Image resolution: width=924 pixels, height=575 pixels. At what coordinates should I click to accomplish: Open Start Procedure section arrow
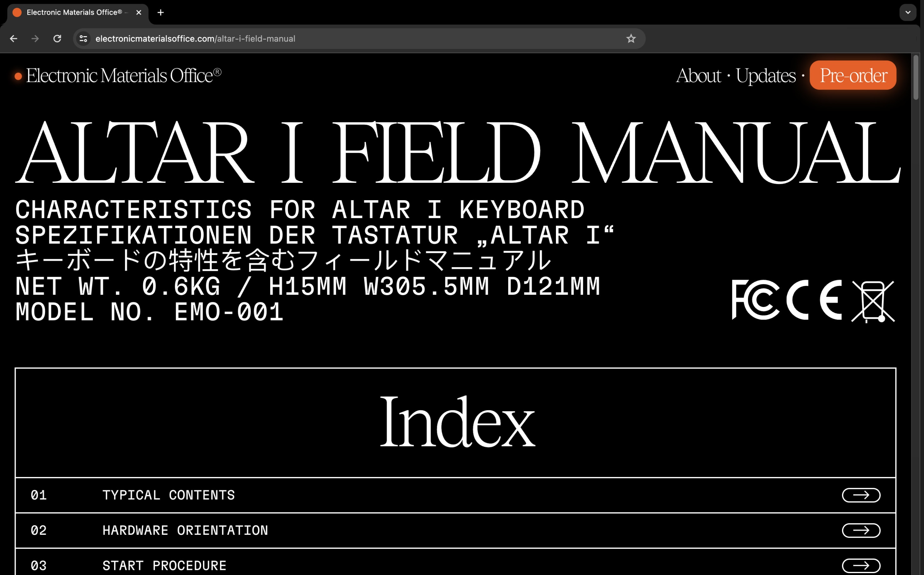point(861,566)
